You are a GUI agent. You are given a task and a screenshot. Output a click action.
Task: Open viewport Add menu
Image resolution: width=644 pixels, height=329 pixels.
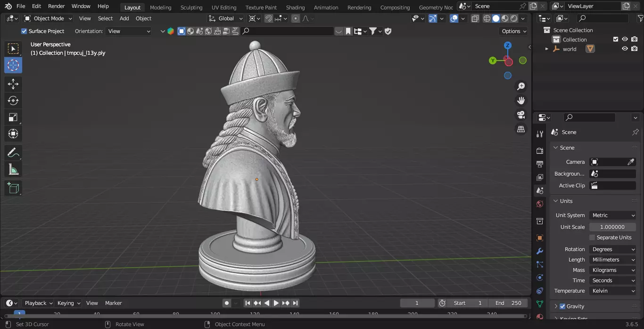[124, 18]
